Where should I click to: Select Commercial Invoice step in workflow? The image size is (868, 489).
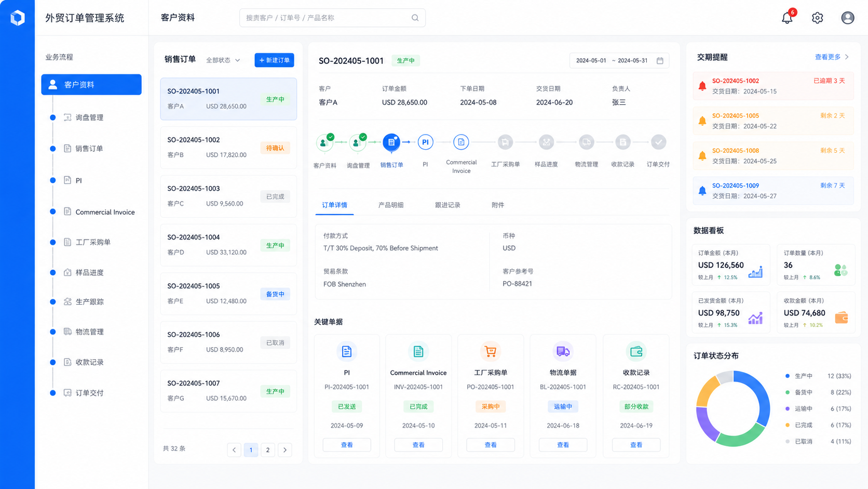(x=461, y=142)
